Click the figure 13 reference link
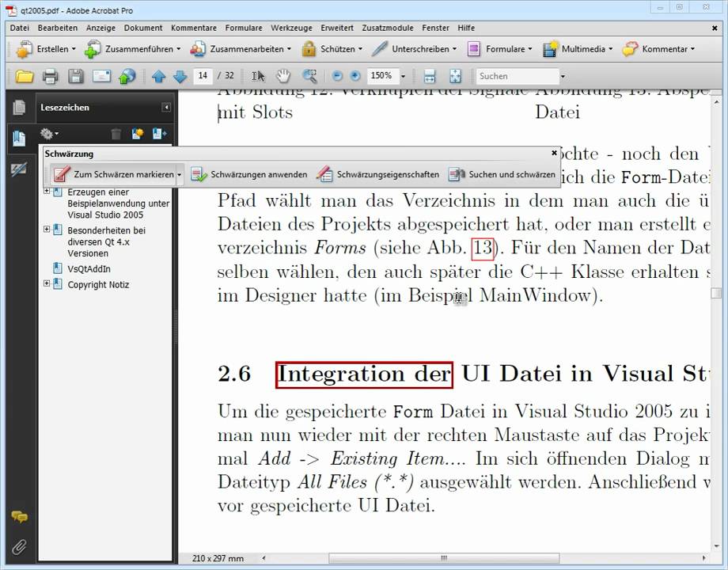Image resolution: width=728 pixels, height=570 pixels. point(483,248)
